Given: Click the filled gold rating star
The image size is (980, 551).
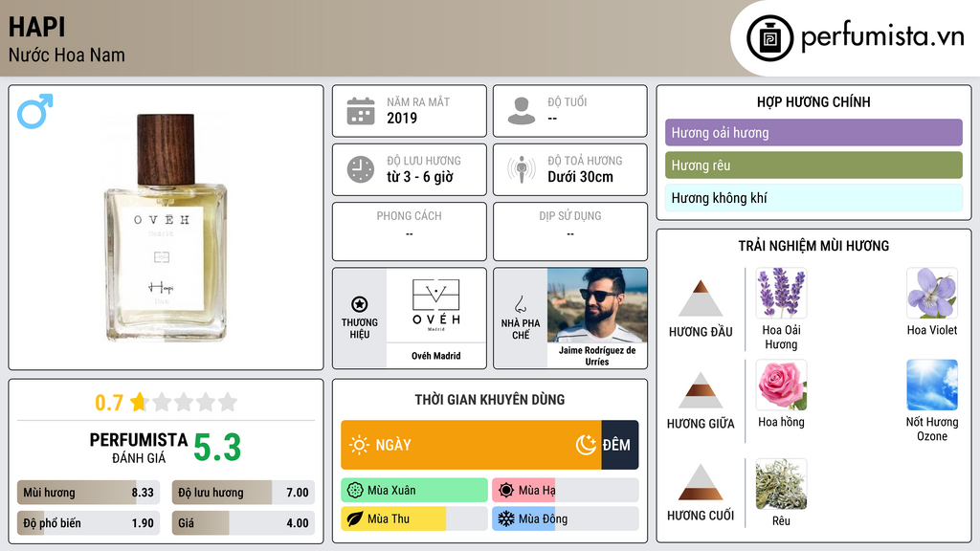Looking at the screenshot, I should click(x=139, y=402).
